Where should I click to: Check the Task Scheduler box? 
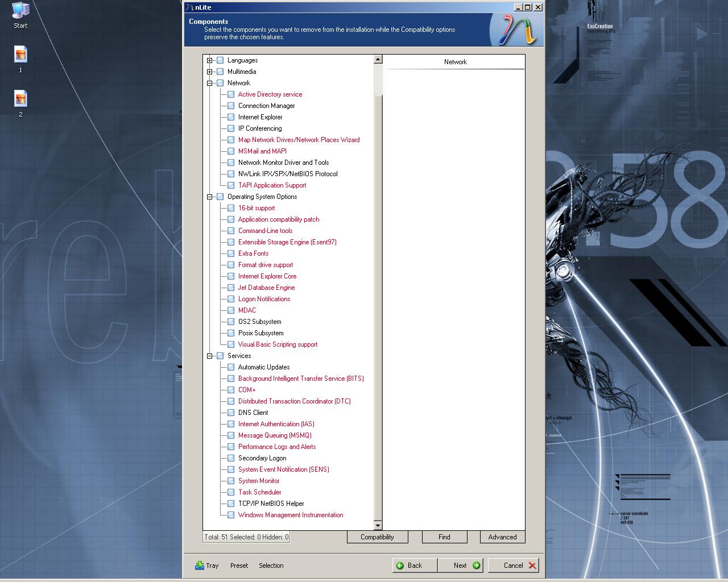(x=231, y=492)
